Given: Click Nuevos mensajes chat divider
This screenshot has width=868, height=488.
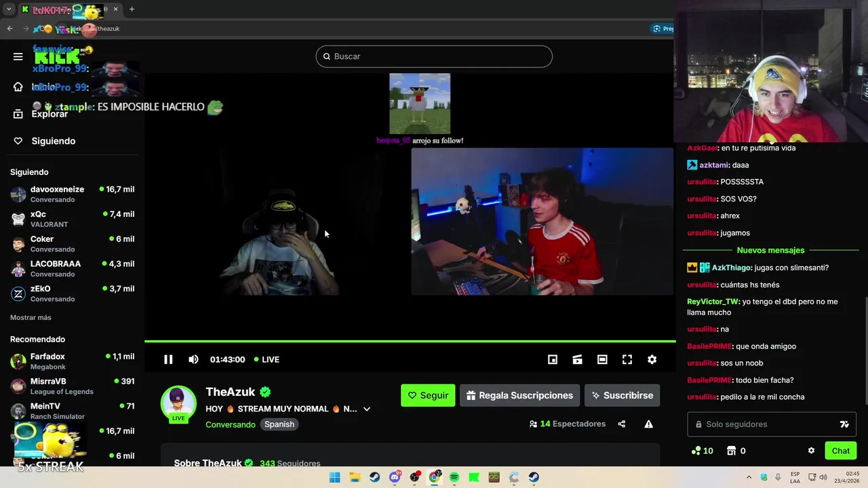Looking at the screenshot, I should tap(770, 250).
